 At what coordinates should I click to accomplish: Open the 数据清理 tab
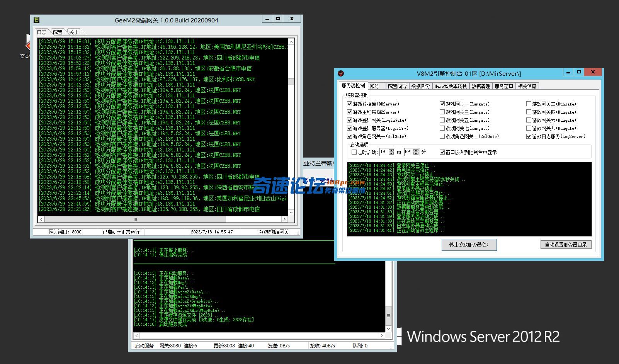coord(481,86)
